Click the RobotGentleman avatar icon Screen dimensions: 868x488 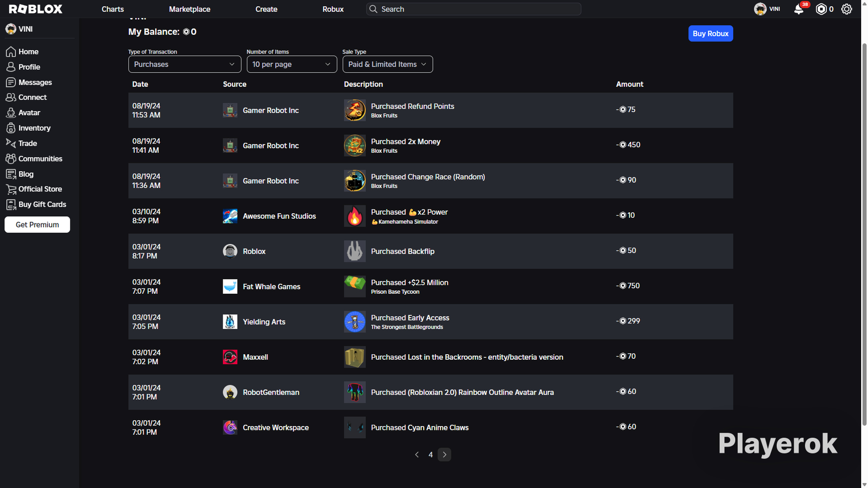(x=230, y=392)
